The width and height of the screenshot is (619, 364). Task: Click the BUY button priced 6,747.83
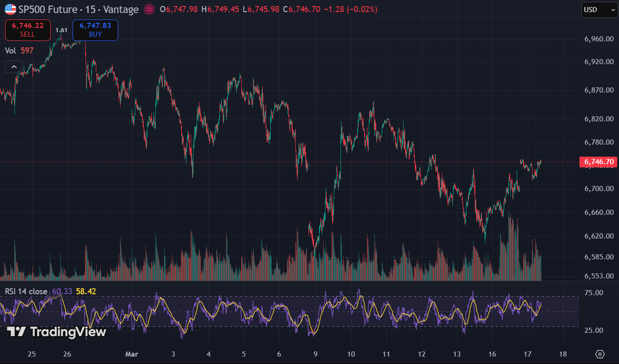[95, 30]
